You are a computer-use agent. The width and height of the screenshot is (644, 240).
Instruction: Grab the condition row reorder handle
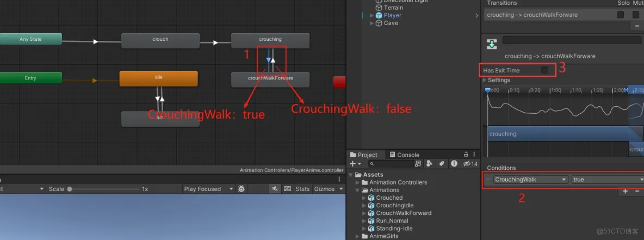(x=488, y=179)
